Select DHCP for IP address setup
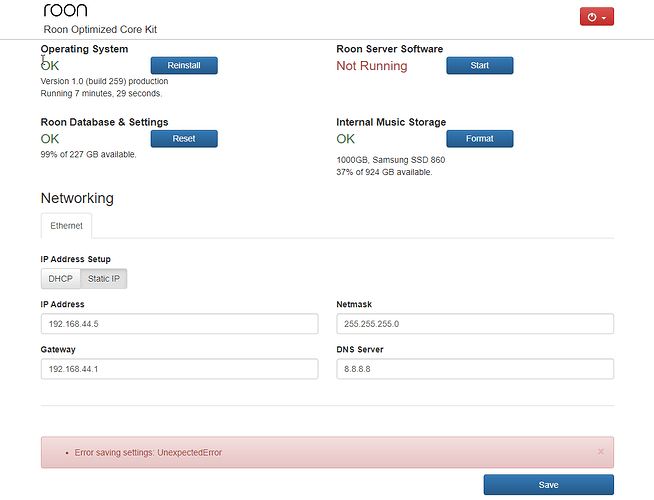The image size is (654, 500). point(60,279)
